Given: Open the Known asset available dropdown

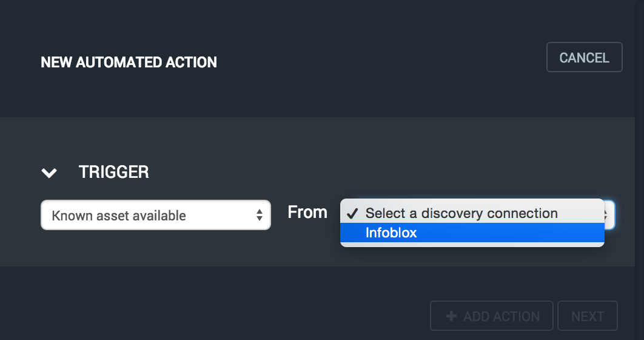Looking at the screenshot, I should pyautogui.click(x=155, y=216).
